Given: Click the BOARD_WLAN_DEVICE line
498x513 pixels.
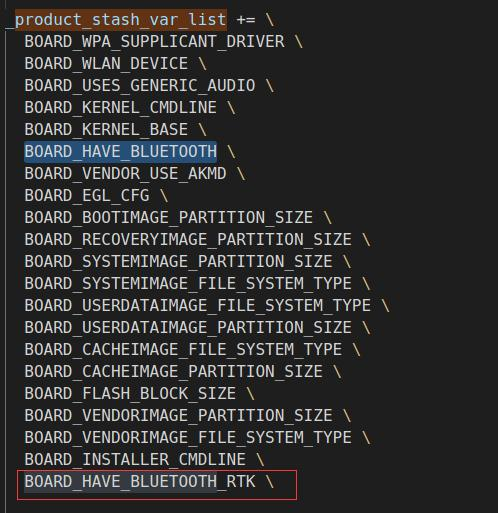Looking at the screenshot, I should (x=106, y=64).
